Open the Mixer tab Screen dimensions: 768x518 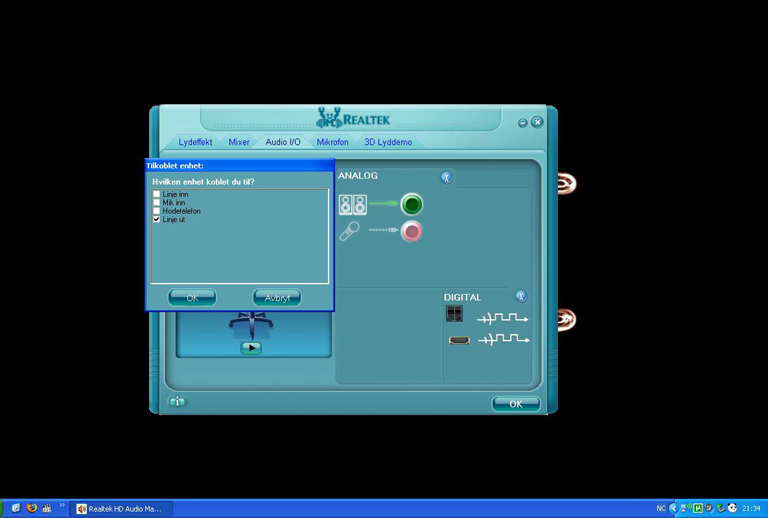point(239,142)
